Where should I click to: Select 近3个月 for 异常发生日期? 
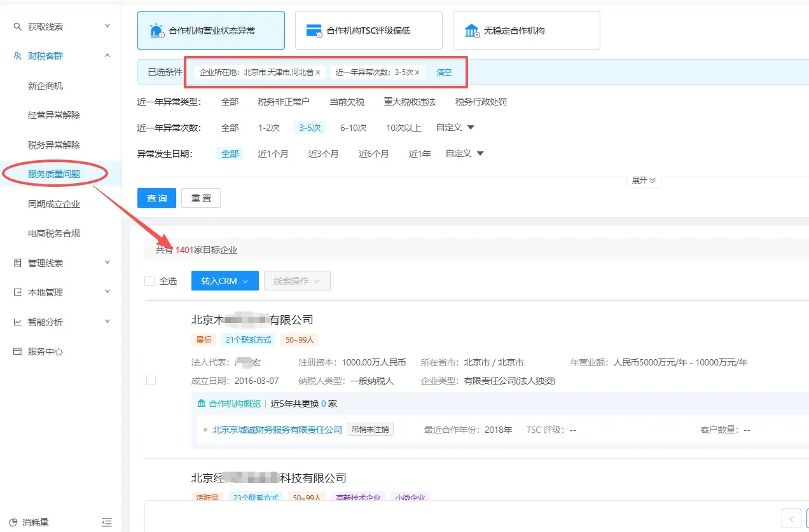pyautogui.click(x=324, y=154)
